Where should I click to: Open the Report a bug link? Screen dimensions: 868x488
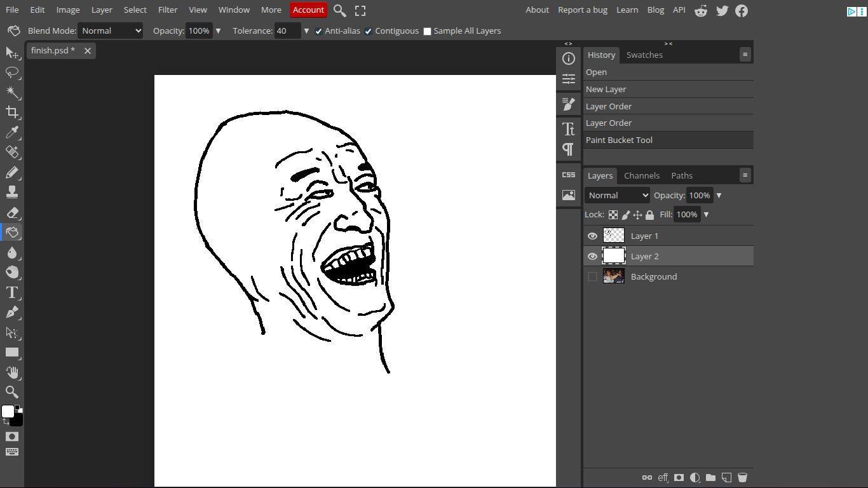point(582,10)
